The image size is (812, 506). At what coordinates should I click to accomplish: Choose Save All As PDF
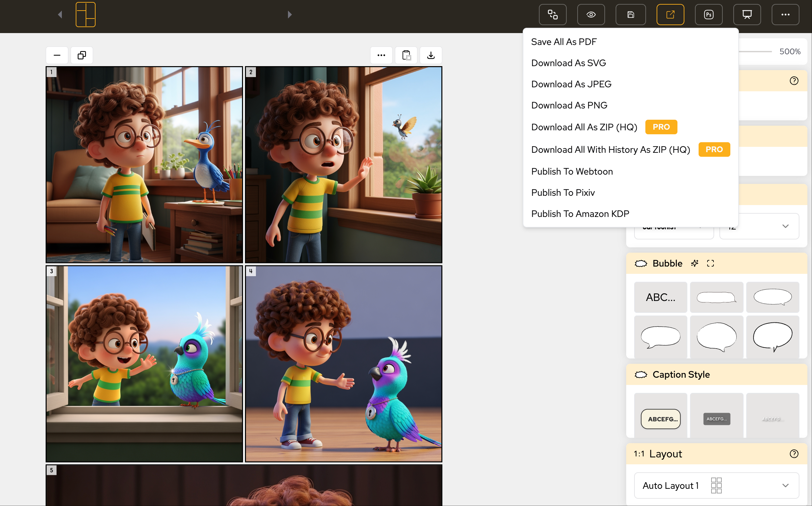(564, 42)
